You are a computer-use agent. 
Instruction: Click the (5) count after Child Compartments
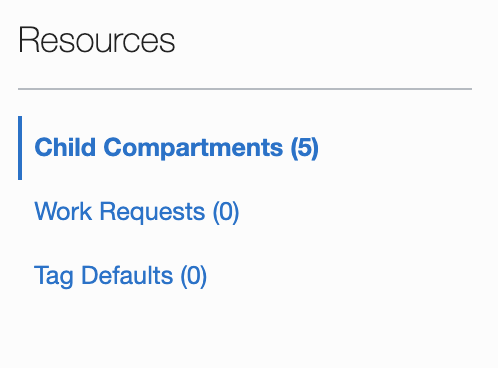(x=304, y=148)
